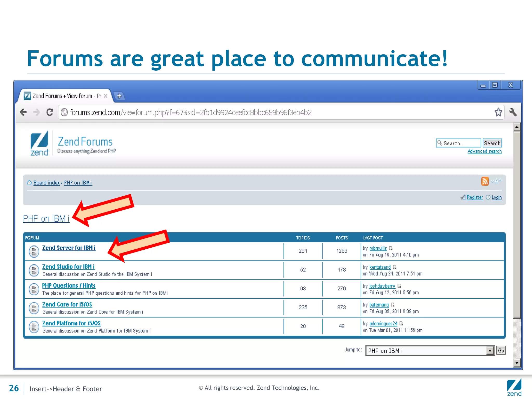Open robmullis user profile link
Viewport: 532px width, 399px height.
point(378,248)
